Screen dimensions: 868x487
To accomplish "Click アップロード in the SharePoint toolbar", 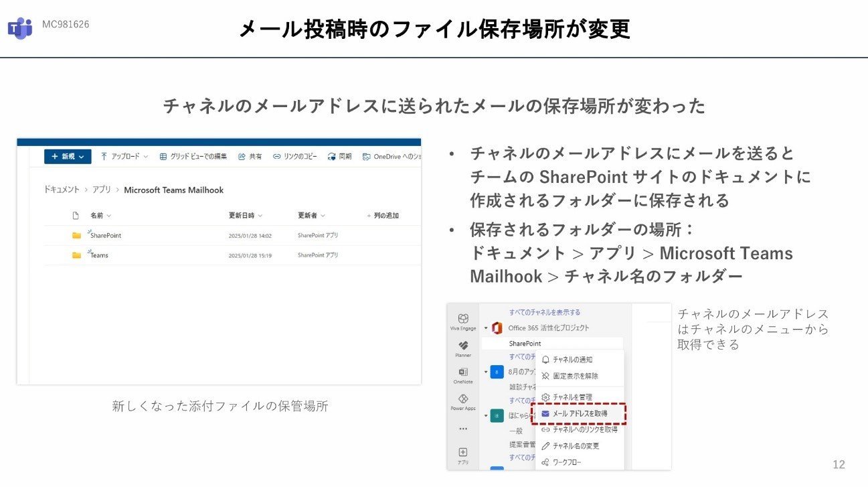I will (124, 156).
